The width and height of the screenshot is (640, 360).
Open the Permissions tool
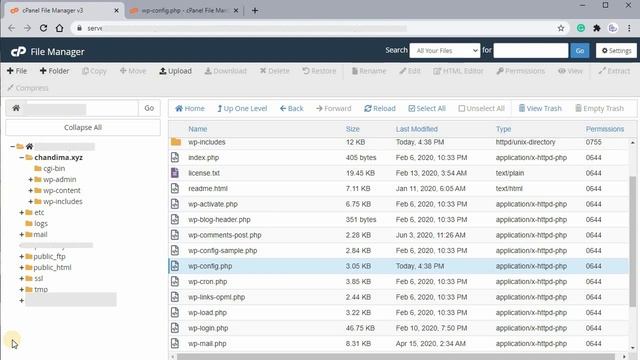point(520,71)
